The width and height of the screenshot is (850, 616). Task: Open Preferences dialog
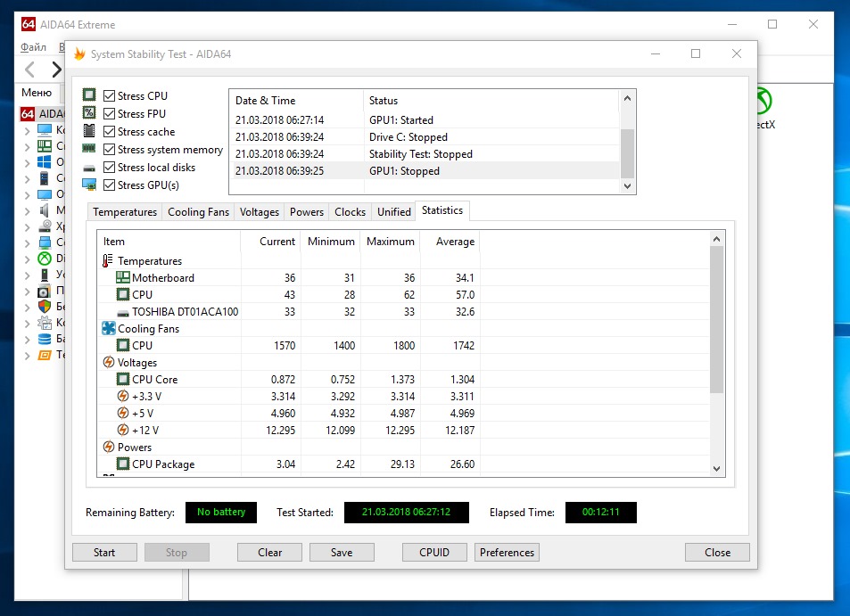[507, 552]
